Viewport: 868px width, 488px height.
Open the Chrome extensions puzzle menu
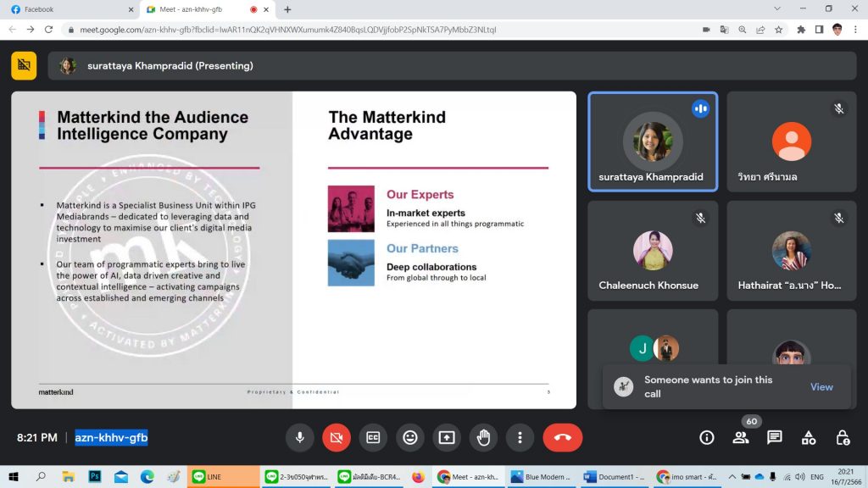tap(800, 29)
